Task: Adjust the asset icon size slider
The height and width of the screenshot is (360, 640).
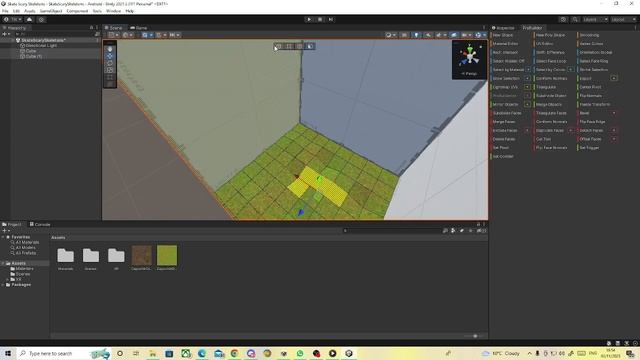Action: coord(474,336)
